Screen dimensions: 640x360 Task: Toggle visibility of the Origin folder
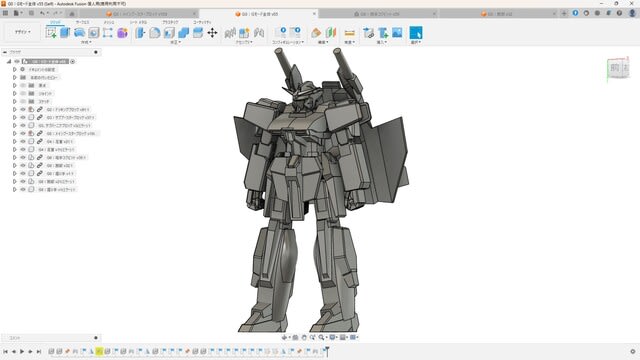pos(23,85)
